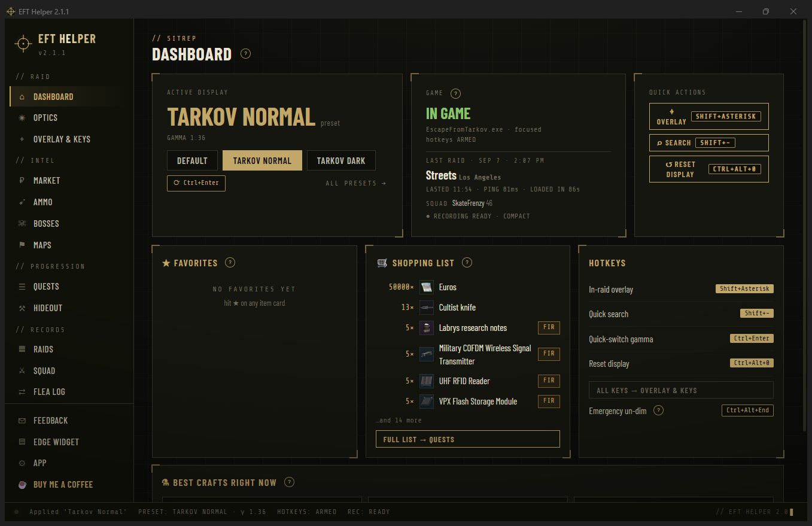
Task: Click the '…and 14 more' text
Action: (x=399, y=420)
